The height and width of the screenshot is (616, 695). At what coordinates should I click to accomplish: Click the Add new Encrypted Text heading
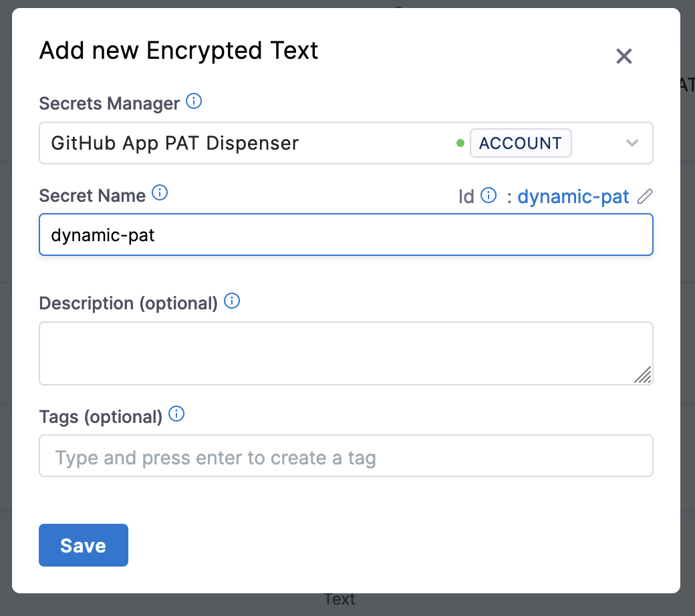click(x=178, y=51)
